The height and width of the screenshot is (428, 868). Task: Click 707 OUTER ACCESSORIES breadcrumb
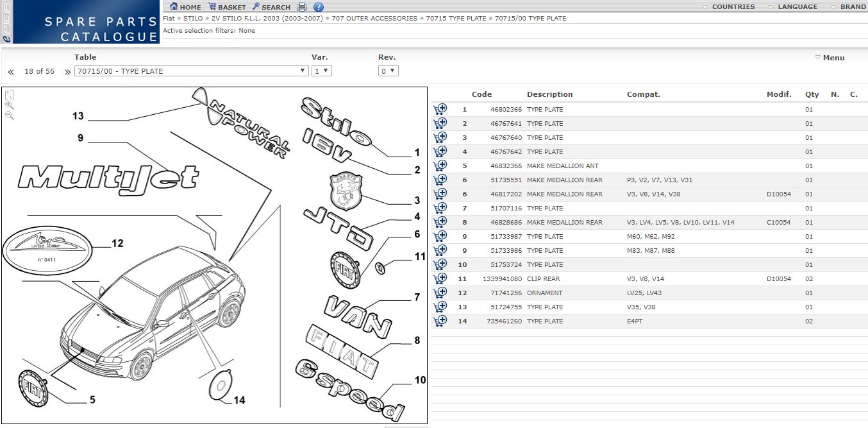(x=375, y=19)
